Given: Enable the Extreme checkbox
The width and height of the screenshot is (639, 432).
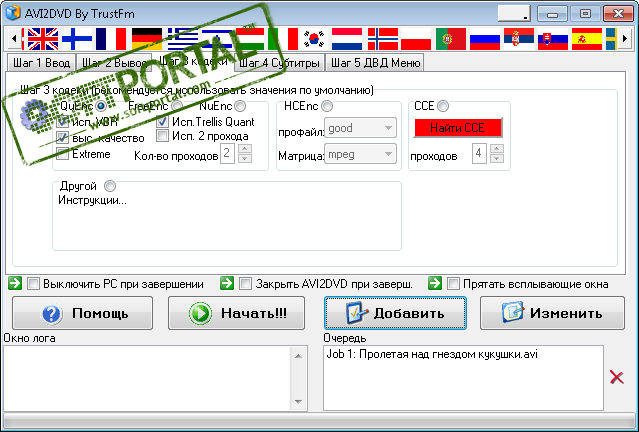Looking at the screenshot, I should [x=62, y=154].
